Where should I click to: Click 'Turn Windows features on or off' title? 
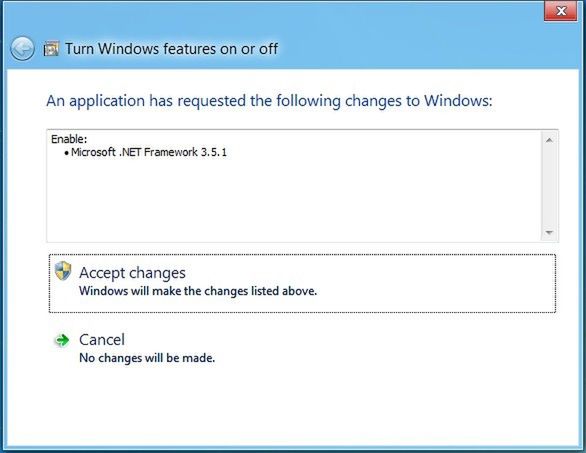(172, 49)
